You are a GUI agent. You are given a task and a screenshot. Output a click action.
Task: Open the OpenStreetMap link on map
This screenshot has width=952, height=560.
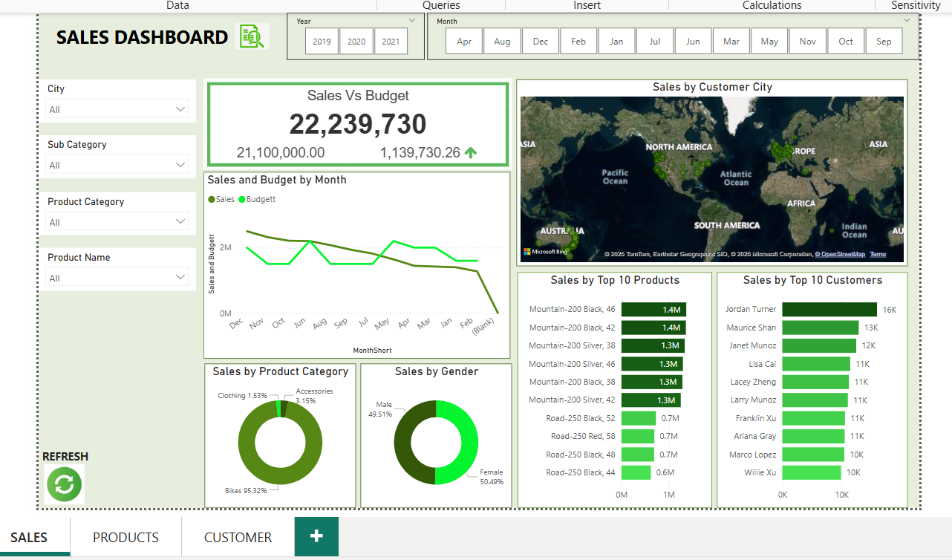842,255
